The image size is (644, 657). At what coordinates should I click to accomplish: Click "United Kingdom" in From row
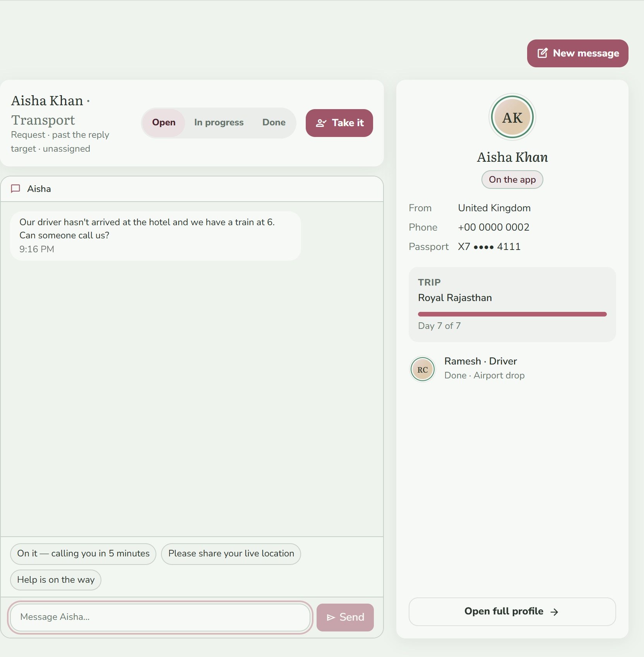point(494,208)
